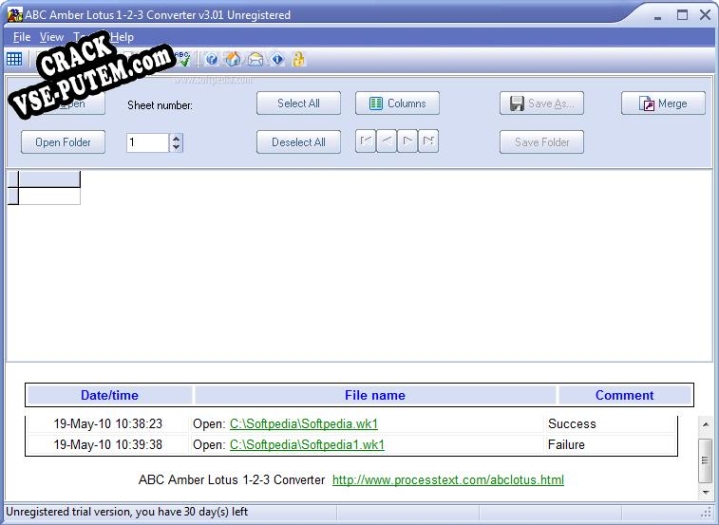Click the Comment column header

[x=624, y=395]
